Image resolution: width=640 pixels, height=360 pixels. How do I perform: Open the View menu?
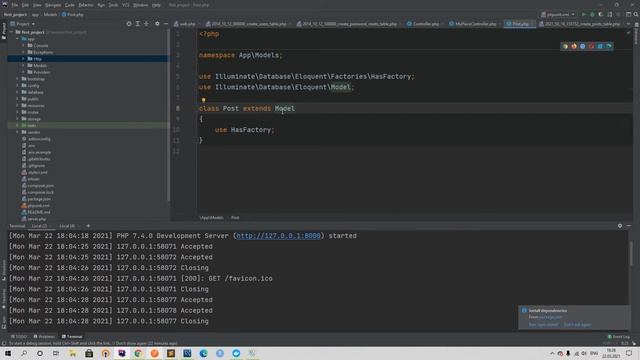(37, 5)
